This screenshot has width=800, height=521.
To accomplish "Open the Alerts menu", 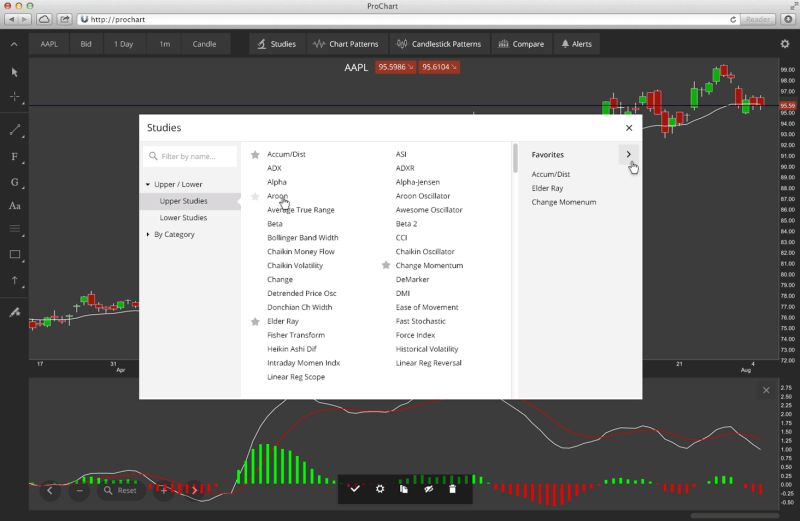I will point(577,44).
